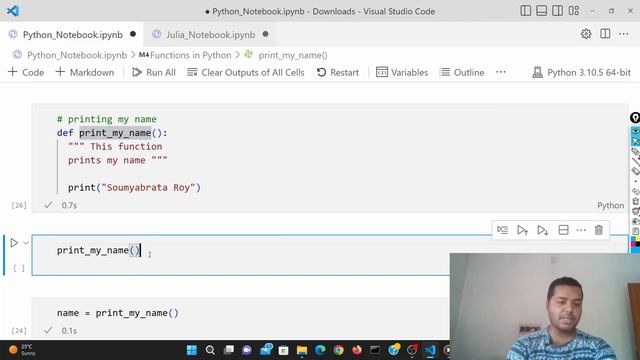Image resolution: width=640 pixels, height=360 pixels.
Task: Add a new Markdown cell
Action: coord(85,72)
